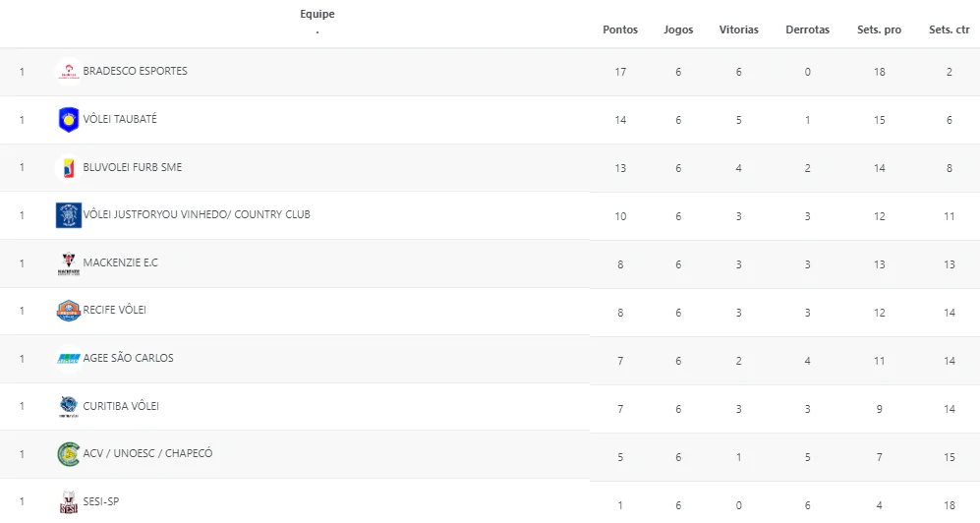Open the BRADESCO ESPORTES team name
The height and width of the screenshot is (523, 980).
[x=136, y=71]
